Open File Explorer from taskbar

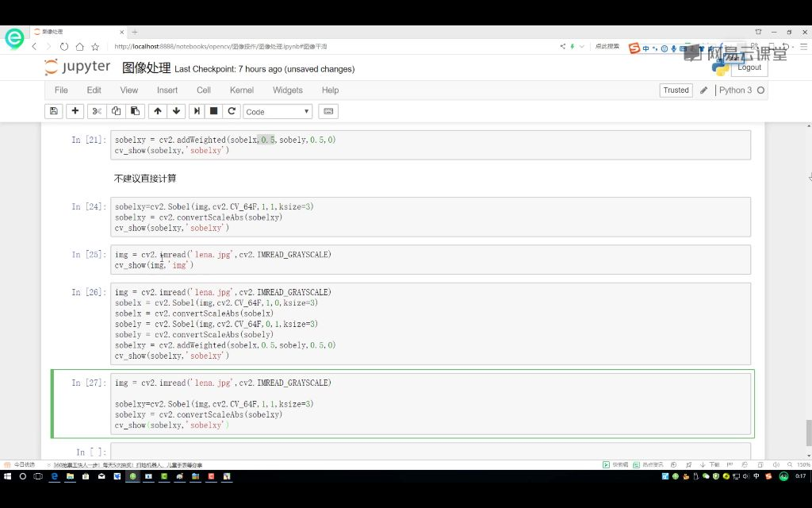pyautogui.click(x=70, y=476)
